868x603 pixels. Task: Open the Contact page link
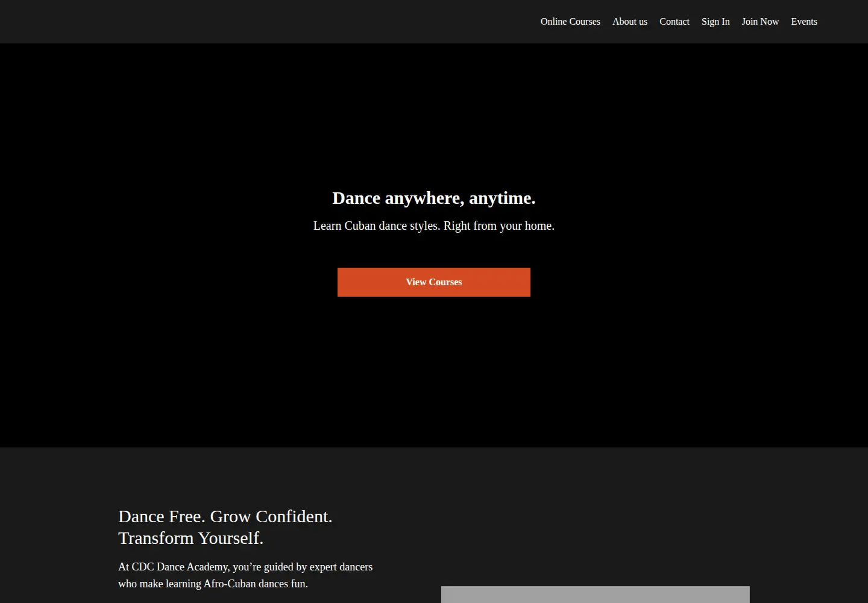pos(674,22)
